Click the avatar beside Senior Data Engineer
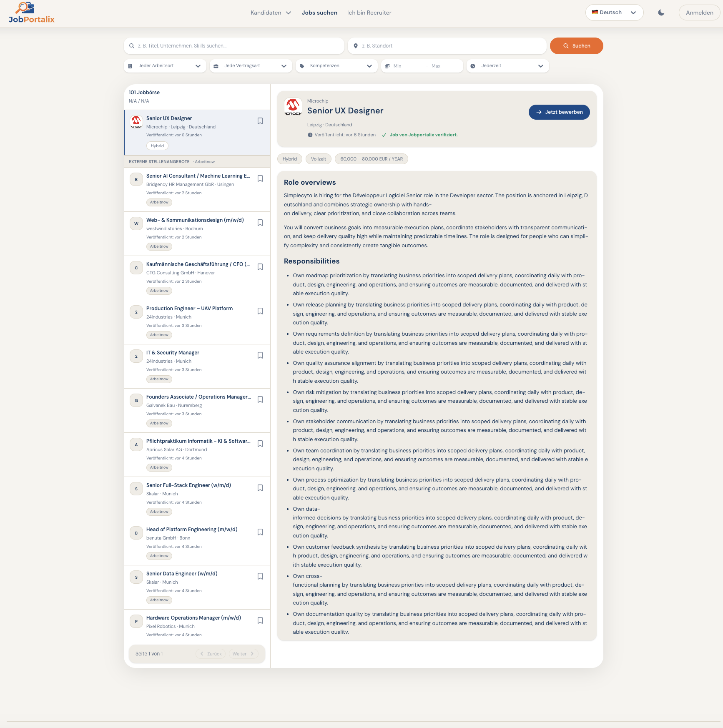The height and width of the screenshot is (728, 723). [136, 577]
